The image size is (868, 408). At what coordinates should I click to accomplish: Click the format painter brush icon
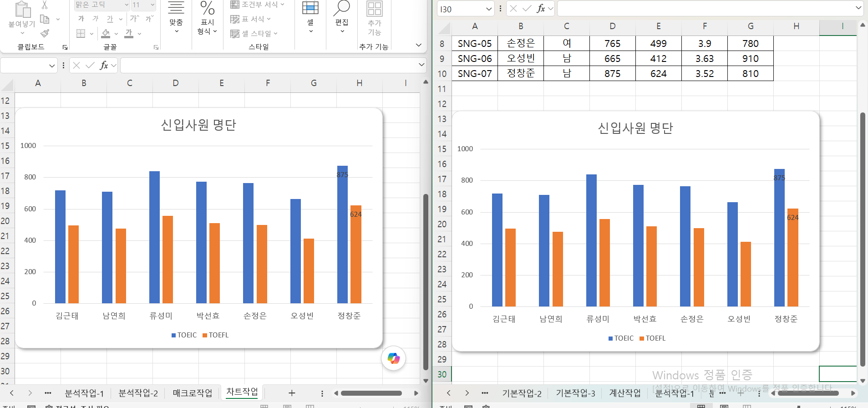click(45, 33)
